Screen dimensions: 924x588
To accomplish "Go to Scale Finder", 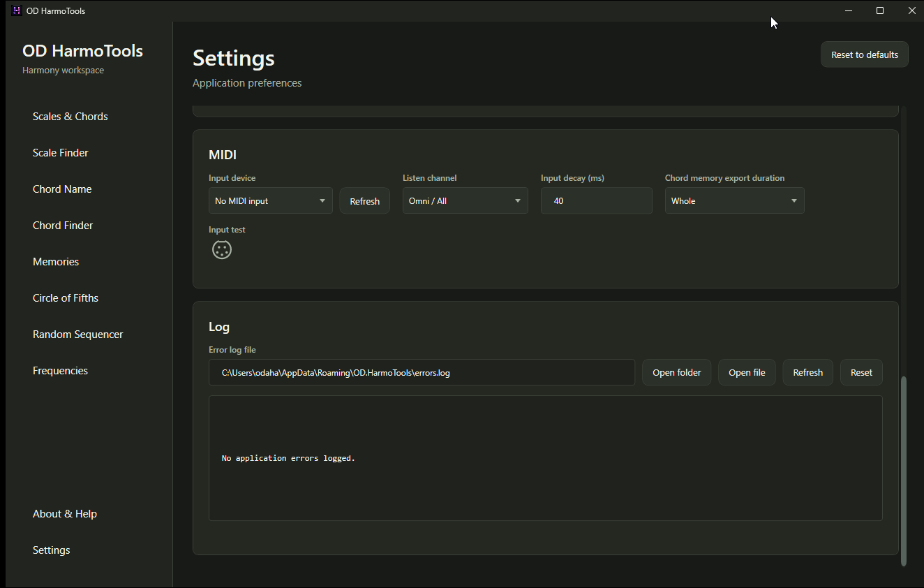I will pos(61,153).
